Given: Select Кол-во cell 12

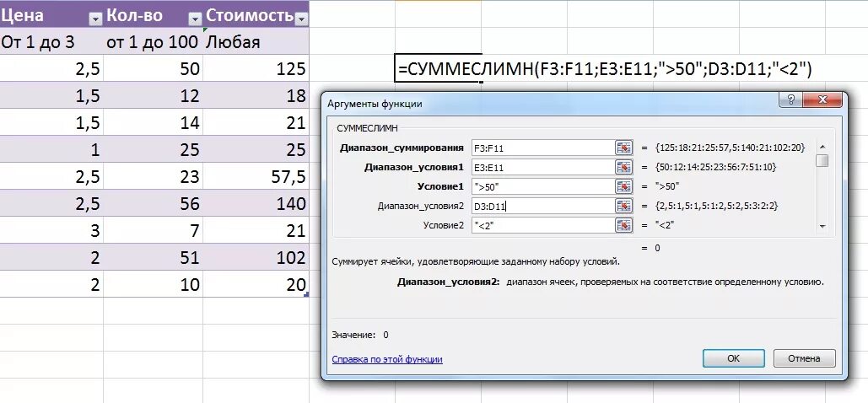Looking at the screenshot, I should (153, 95).
